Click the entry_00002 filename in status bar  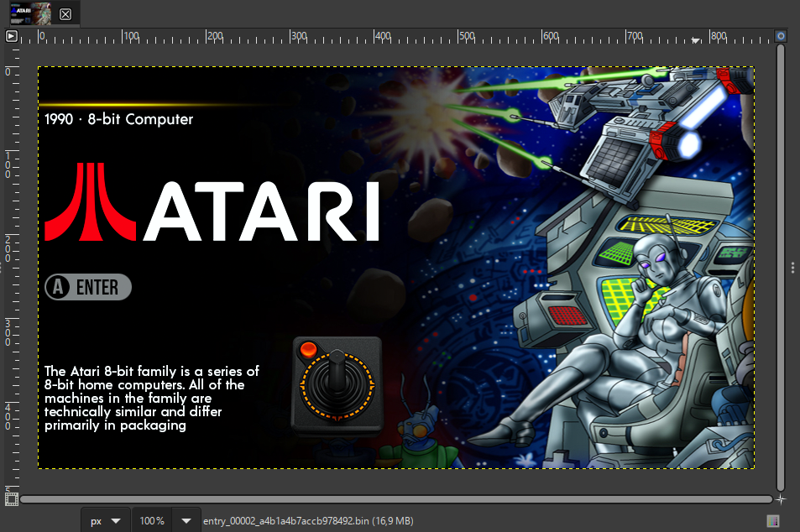[x=308, y=521]
